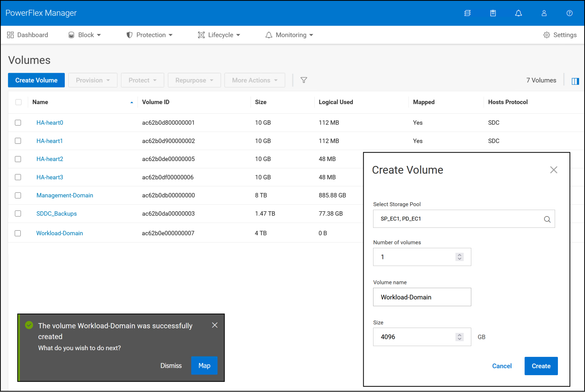This screenshot has height=392, width=585.
Task: Expand the Monitoring menu
Action: [289, 35]
